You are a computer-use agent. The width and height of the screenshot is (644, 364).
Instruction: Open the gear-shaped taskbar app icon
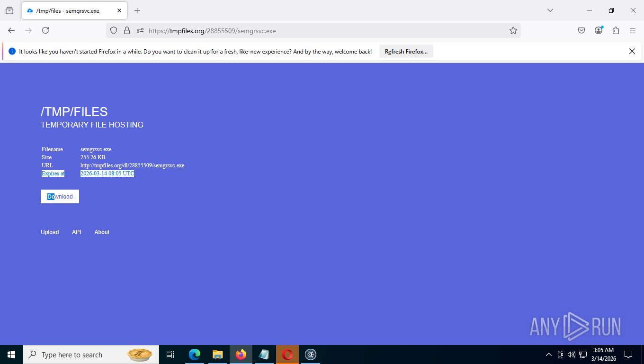pyautogui.click(x=311, y=355)
